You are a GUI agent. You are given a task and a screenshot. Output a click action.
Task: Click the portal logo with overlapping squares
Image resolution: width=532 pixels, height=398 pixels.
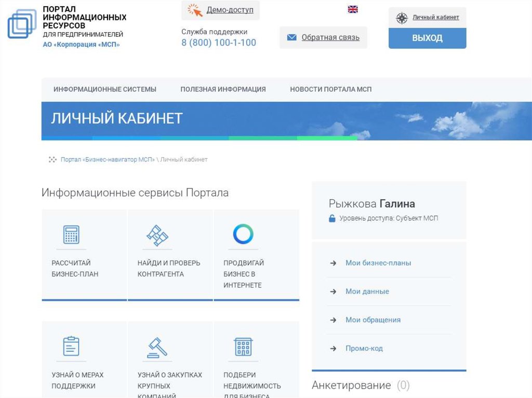[22, 24]
